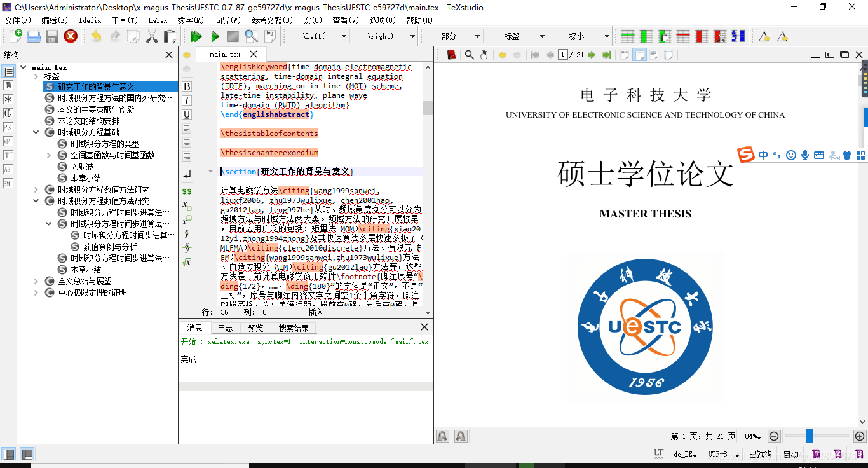The width and height of the screenshot is (868, 468).
Task: Run Build & View (double green arrow)
Action: (x=196, y=36)
